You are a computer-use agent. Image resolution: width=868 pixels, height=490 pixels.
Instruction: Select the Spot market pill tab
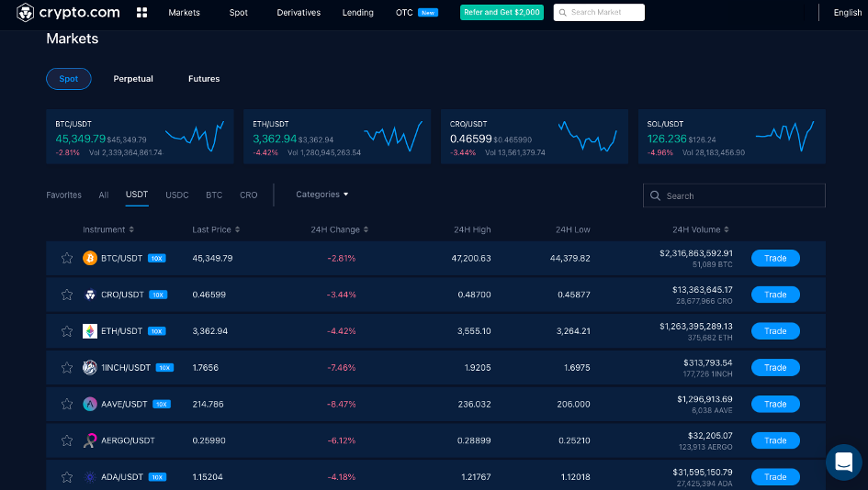point(69,79)
